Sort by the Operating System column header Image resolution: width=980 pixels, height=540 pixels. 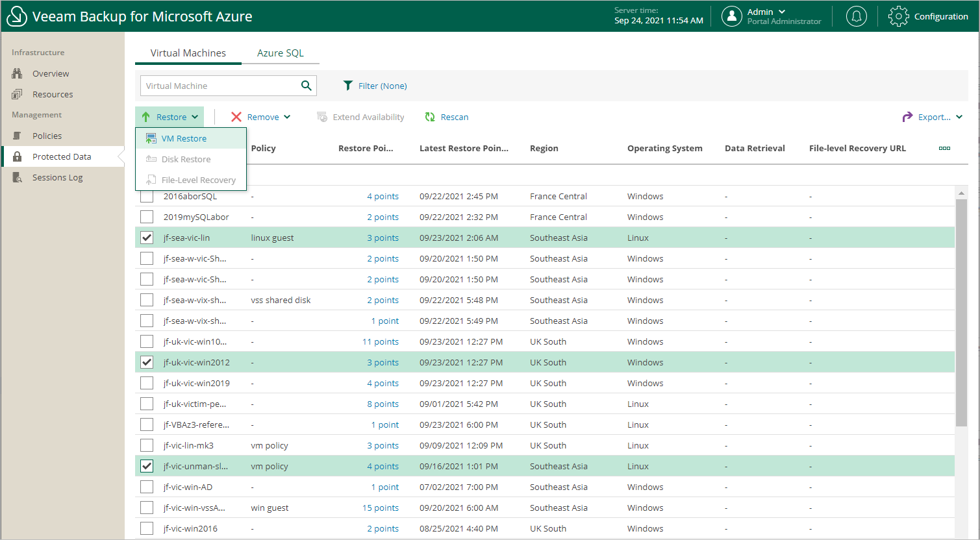click(665, 148)
